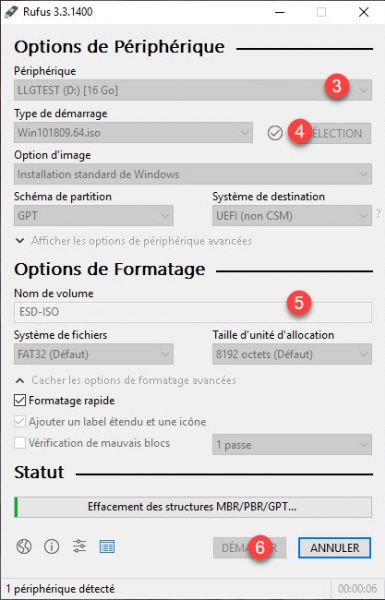Open Système de fichiers FAT32 dropdown
This screenshot has height=600, width=385.
pos(94,354)
